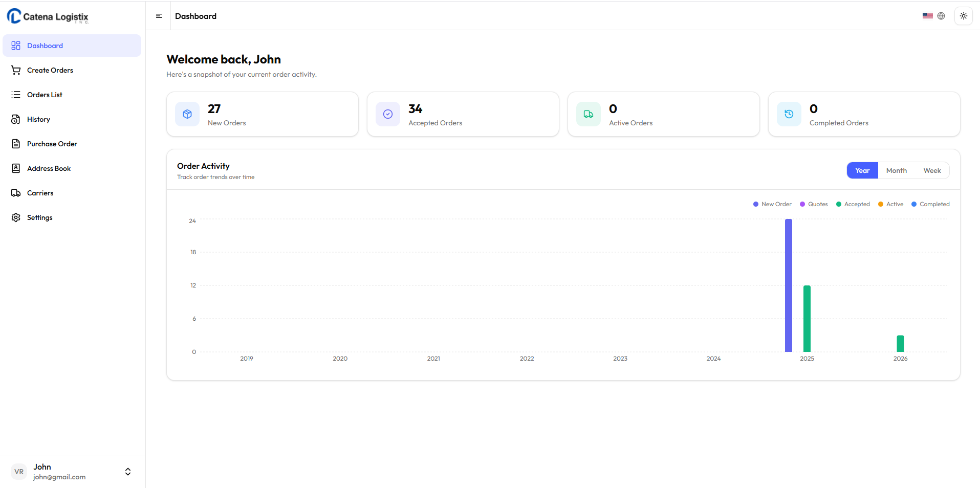Image resolution: width=980 pixels, height=488 pixels.
Task: Open the Dashboard menu item
Action: point(72,46)
